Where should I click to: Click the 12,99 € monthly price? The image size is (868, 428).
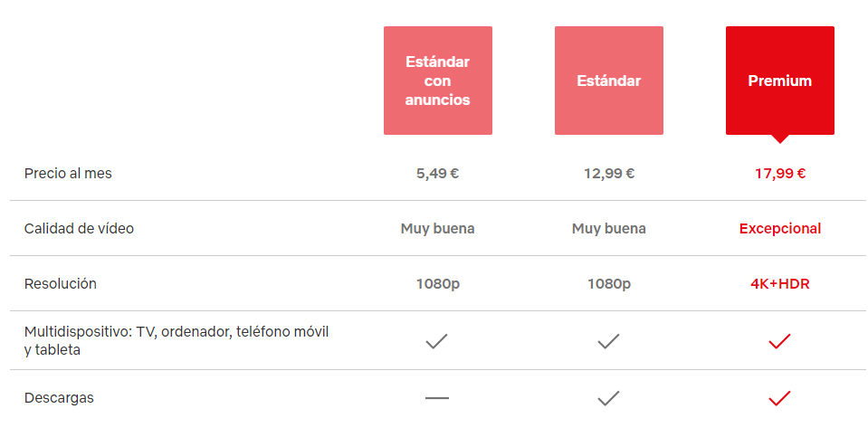coord(609,174)
